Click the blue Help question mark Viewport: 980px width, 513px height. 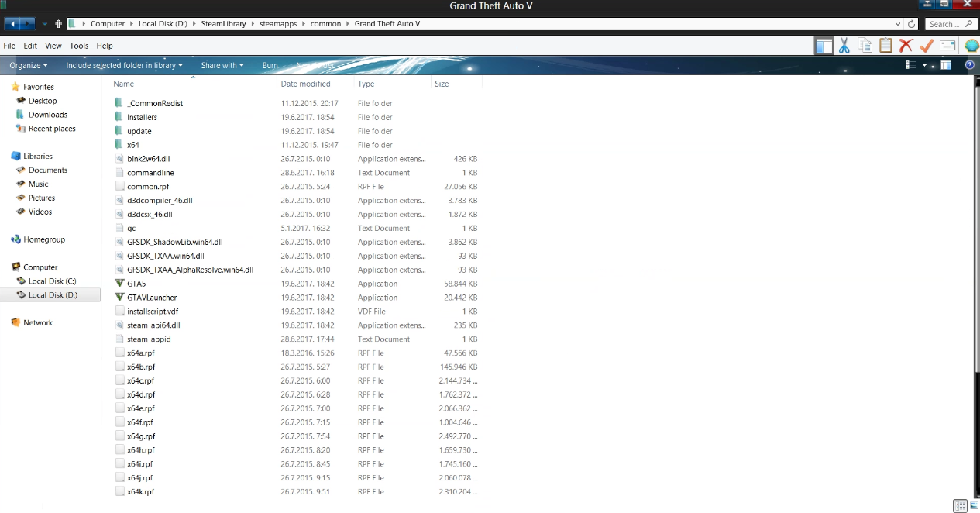(969, 66)
